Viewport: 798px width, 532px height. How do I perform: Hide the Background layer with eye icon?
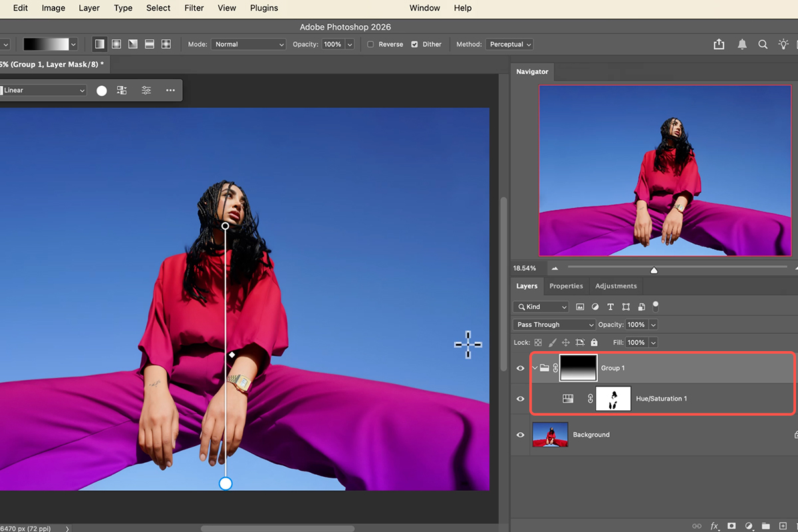[521, 435]
